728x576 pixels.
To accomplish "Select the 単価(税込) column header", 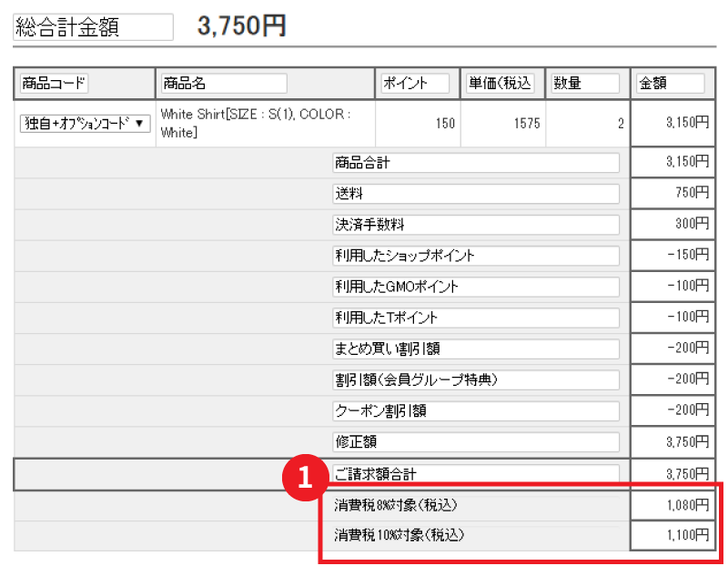I will 500,82.
